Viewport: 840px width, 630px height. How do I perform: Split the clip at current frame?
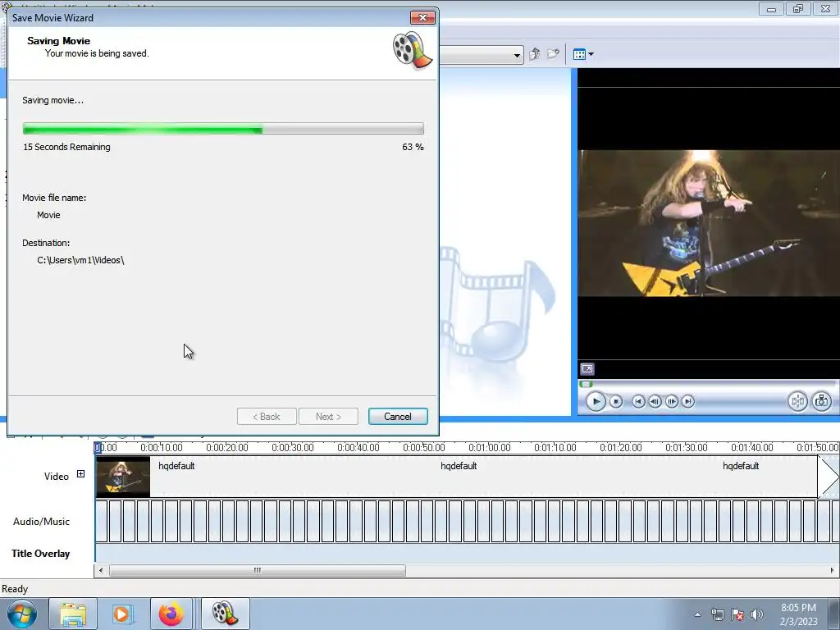[797, 401]
